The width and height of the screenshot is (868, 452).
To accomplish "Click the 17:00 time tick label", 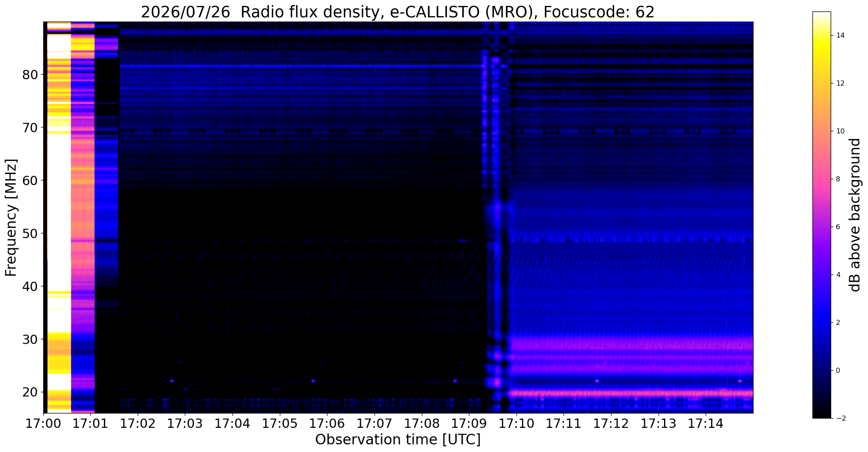I will (44, 423).
